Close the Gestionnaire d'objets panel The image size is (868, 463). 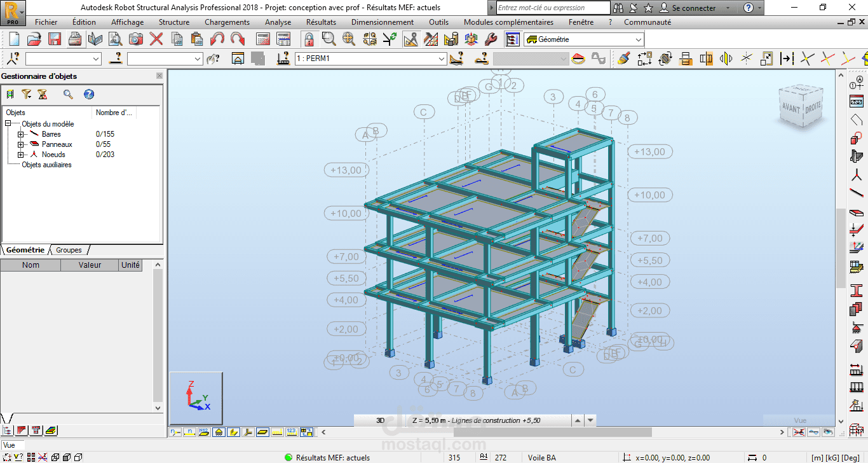tap(159, 76)
